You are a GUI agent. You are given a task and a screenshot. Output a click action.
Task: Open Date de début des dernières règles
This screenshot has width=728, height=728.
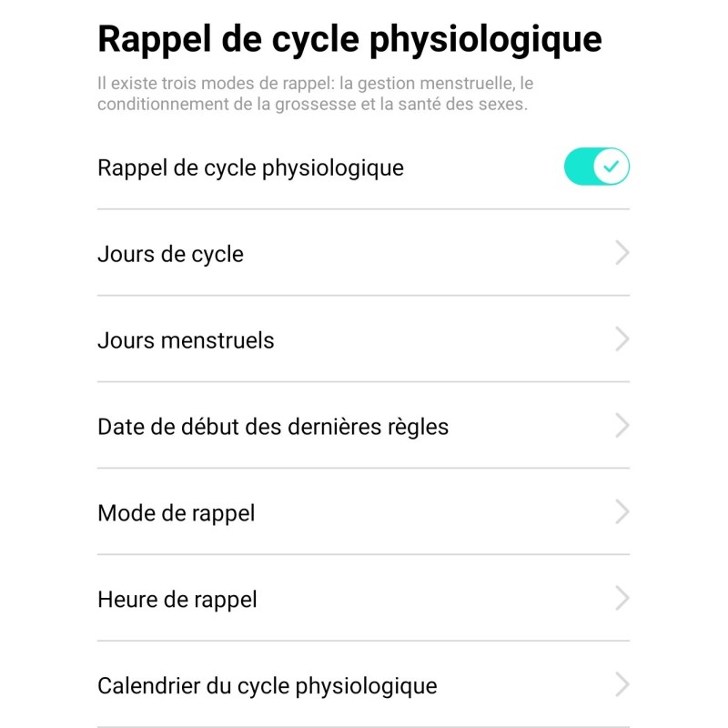273,427
